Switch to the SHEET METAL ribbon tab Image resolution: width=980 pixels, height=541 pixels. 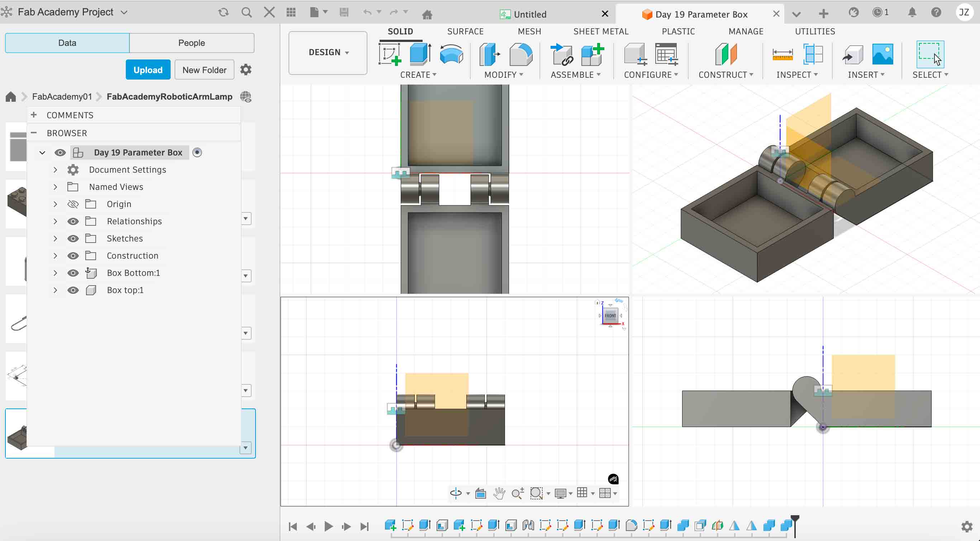click(600, 31)
